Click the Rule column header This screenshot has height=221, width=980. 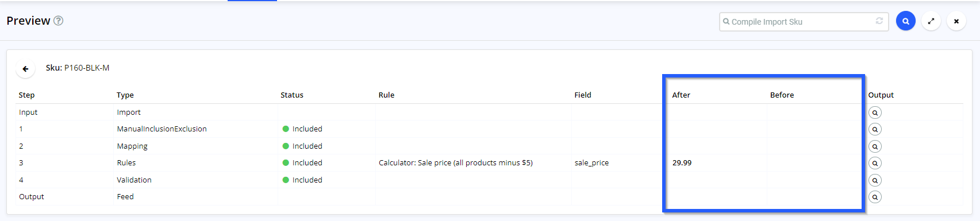coord(386,95)
